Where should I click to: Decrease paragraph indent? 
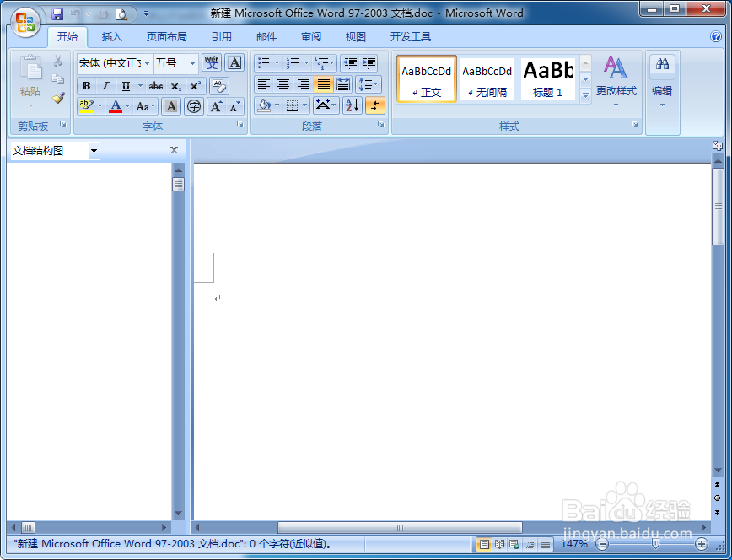[350, 62]
